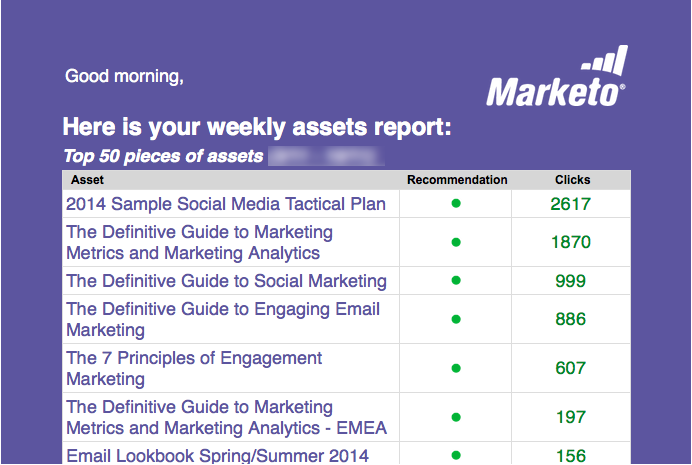Click green dot for EMEA analytics guide
Viewport: 692px width, 465px height.
click(456, 417)
